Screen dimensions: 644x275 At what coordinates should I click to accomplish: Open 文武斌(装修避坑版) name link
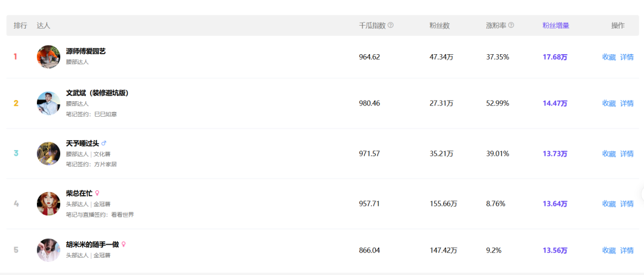tap(97, 93)
